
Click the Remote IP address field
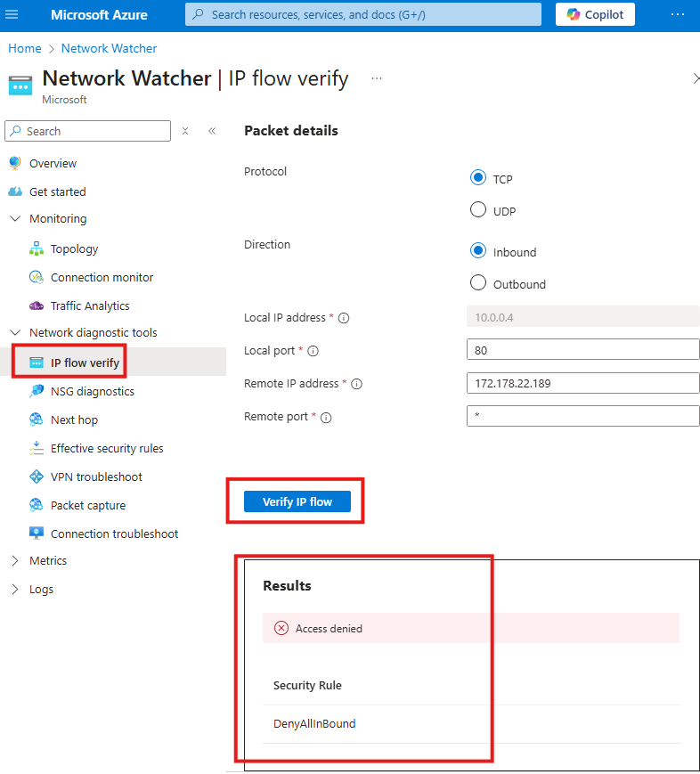click(x=583, y=383)
